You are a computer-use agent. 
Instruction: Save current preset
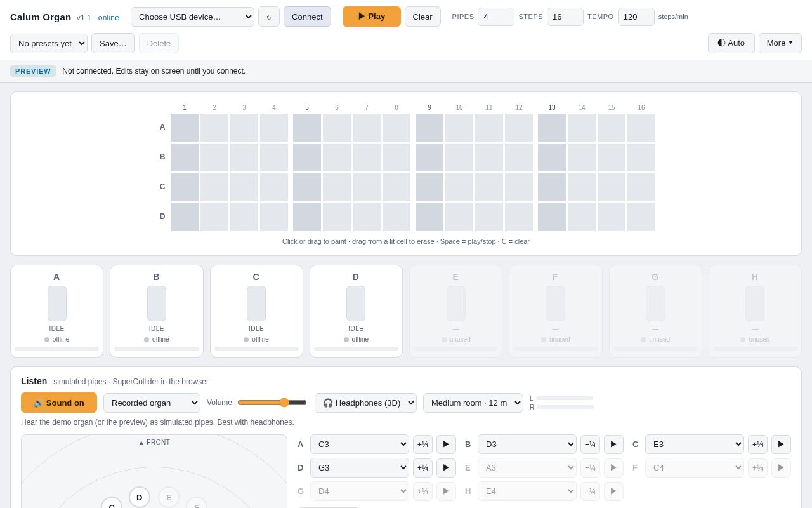113,43
